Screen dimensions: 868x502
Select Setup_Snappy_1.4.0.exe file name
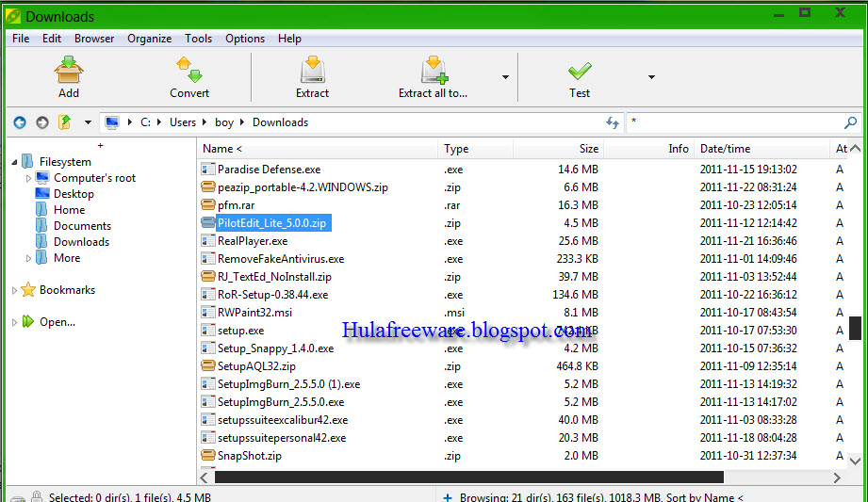tap(276, 348)
